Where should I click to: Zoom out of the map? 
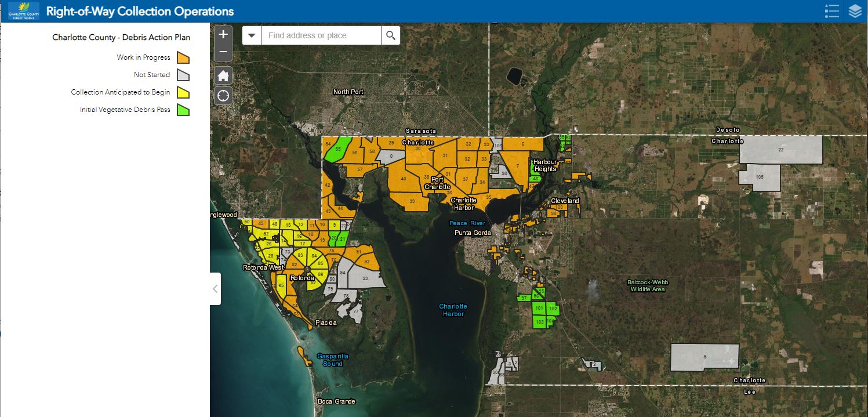[x=223, y=53]
